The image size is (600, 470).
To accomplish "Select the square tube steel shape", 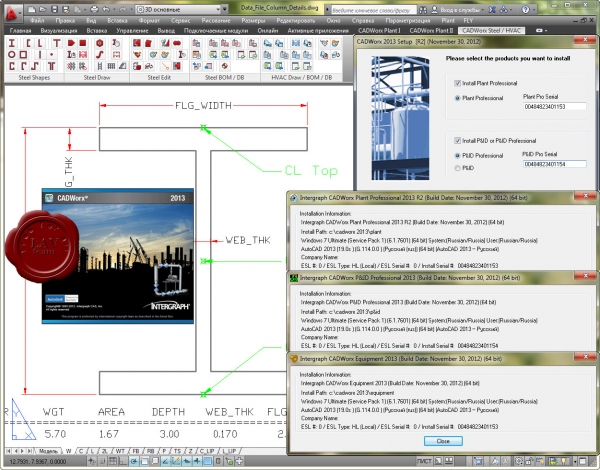I will click(23, 54).
